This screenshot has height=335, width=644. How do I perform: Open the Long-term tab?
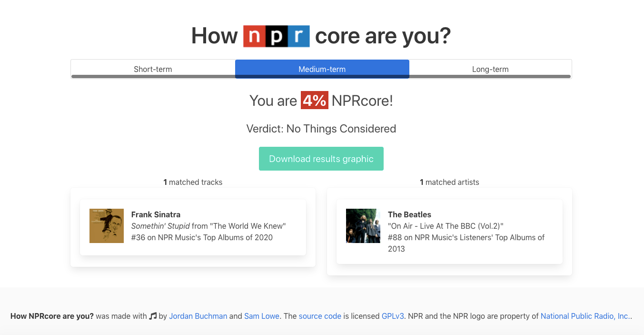tap(490, 69)
